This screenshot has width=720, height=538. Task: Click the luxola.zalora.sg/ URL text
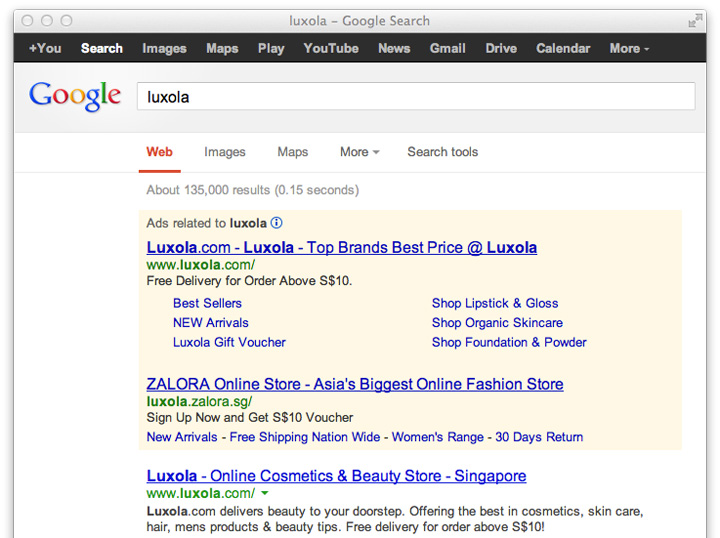199,402
